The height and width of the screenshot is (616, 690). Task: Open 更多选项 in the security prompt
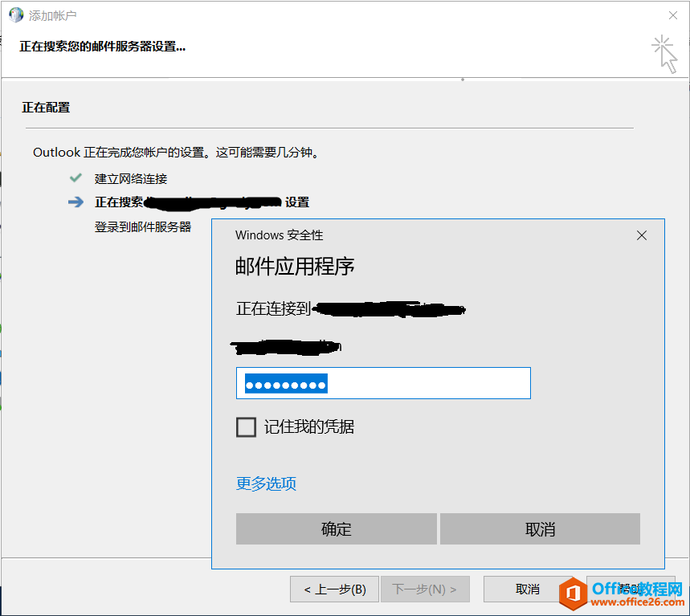point(266,483)
